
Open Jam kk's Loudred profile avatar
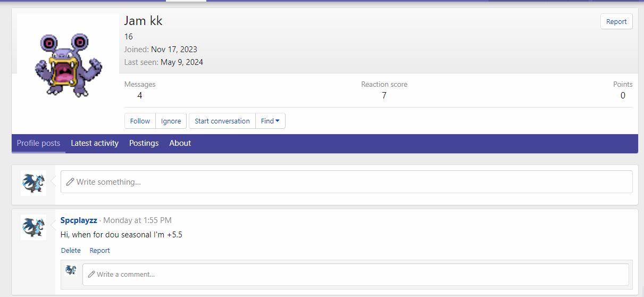pos(68,64)
